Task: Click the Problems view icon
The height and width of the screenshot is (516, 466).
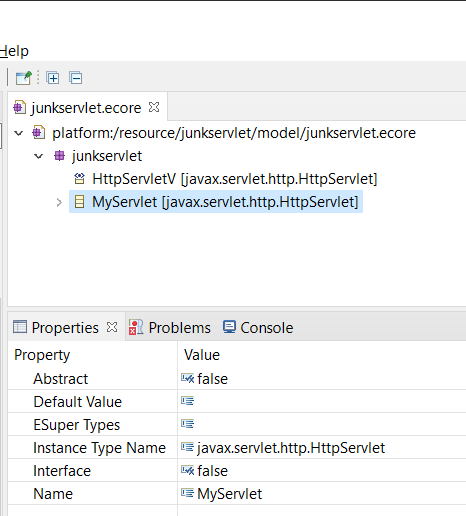Action: 136,327
